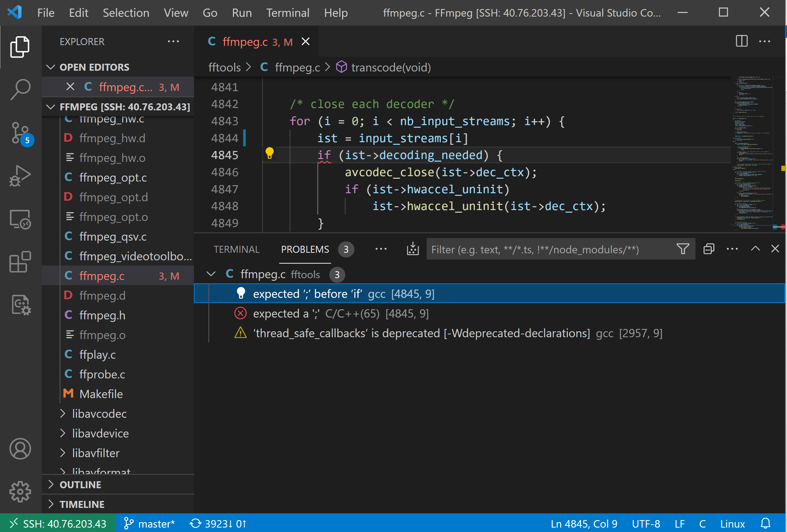The image size is (787, 532).
Task: Split the editor to the right
Action: click(x=741, y=41)
